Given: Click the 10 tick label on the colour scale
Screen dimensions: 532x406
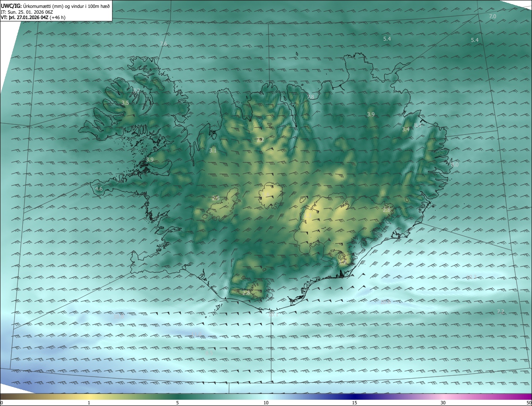Looking at the screenshot, I should 266,403.
